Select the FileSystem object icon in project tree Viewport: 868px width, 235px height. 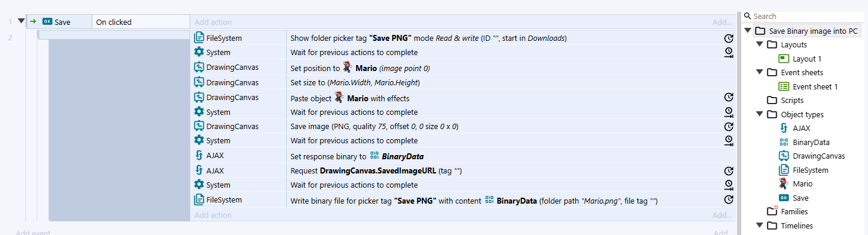tap(783, 170)
